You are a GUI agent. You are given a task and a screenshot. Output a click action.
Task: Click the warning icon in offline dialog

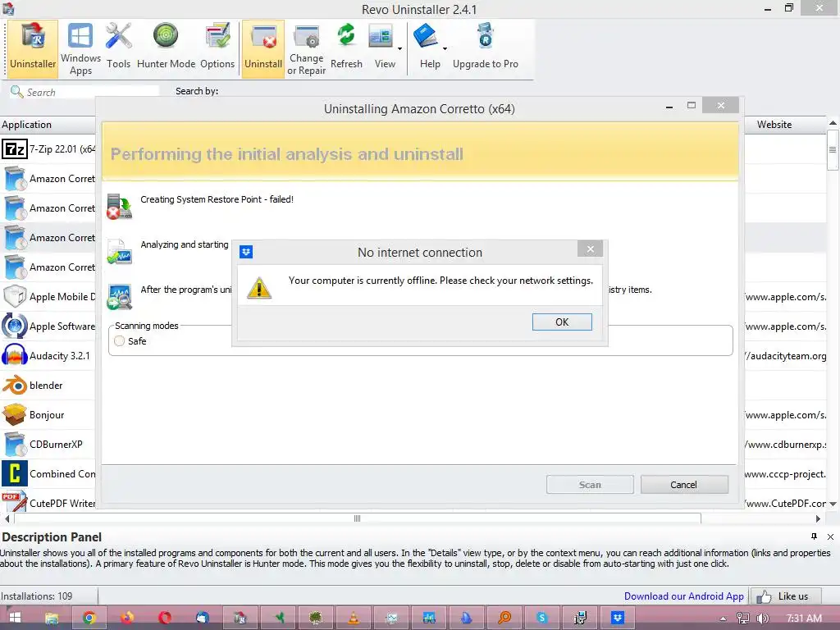click(x=259, y=288)
